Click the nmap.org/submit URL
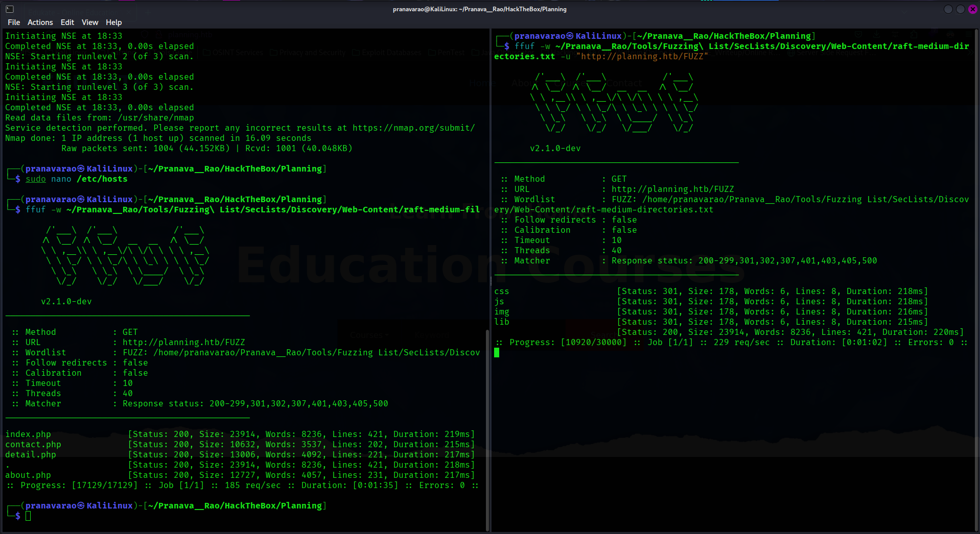Screen dimensions: 980x534 click(x=413, y=128)
